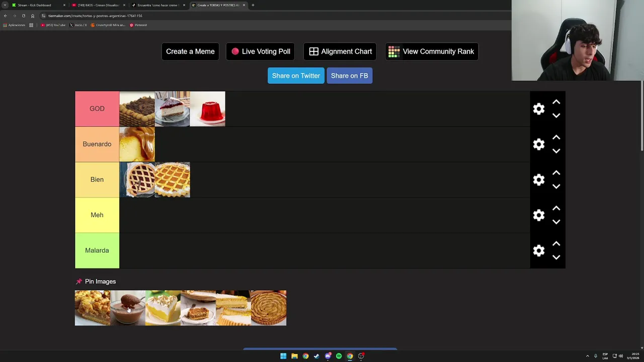Open Crunchyroll bookmark
The height and width of the screenshot is (362, 644).
(x=108, y=25)
